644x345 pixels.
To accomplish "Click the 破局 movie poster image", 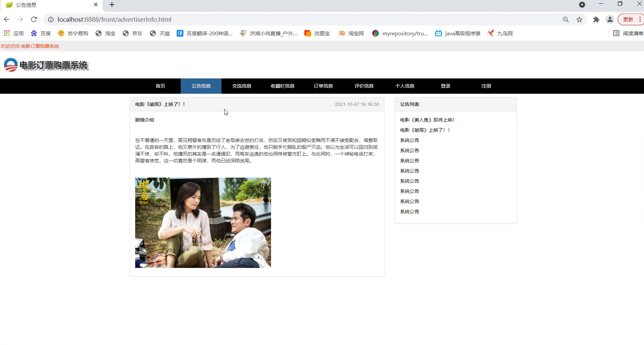I will tap(203, 223).
